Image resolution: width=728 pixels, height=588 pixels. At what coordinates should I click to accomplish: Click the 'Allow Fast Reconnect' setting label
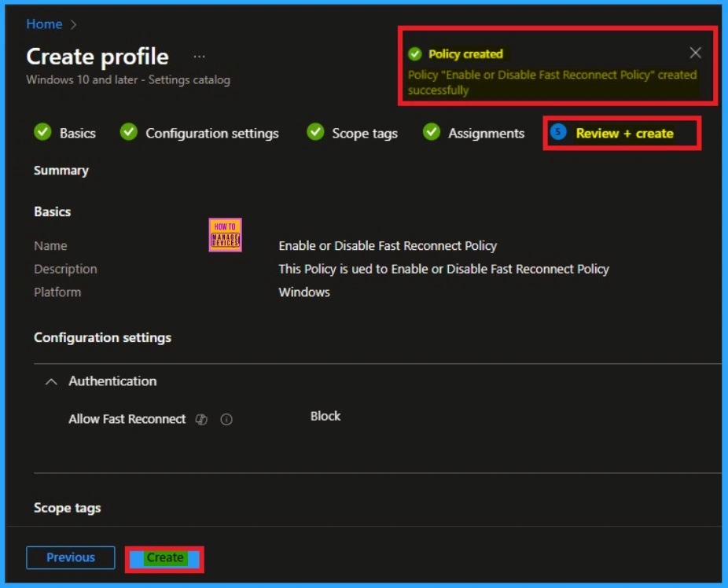pyautogui.click(x=127, y=419)
